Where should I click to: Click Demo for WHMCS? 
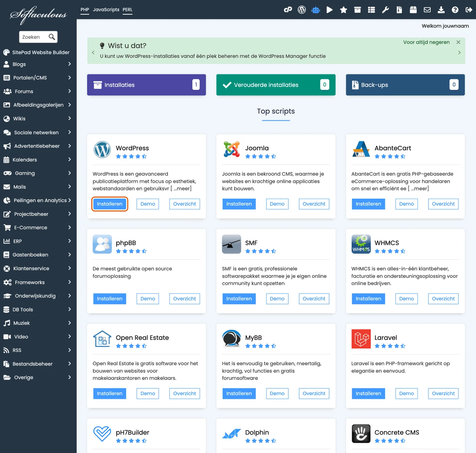[406, 299]
